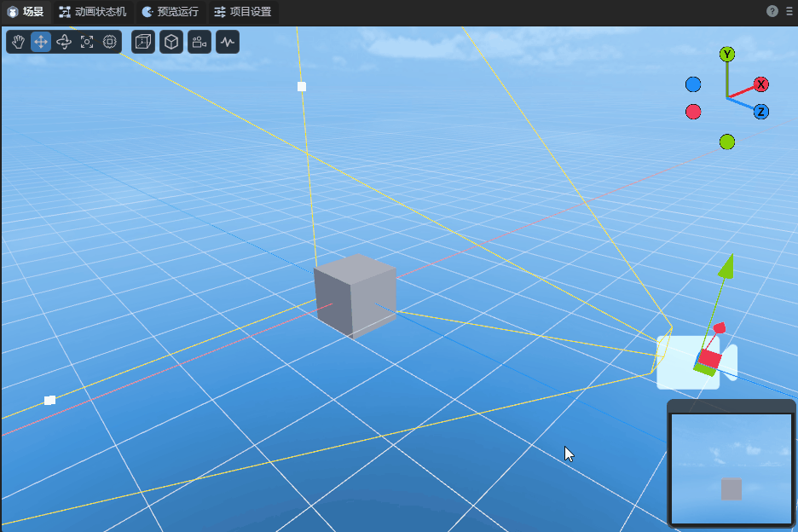This screenshot has height=532, width=798.
Task: Toggle the solid cube view button
Action: (171, 42)
